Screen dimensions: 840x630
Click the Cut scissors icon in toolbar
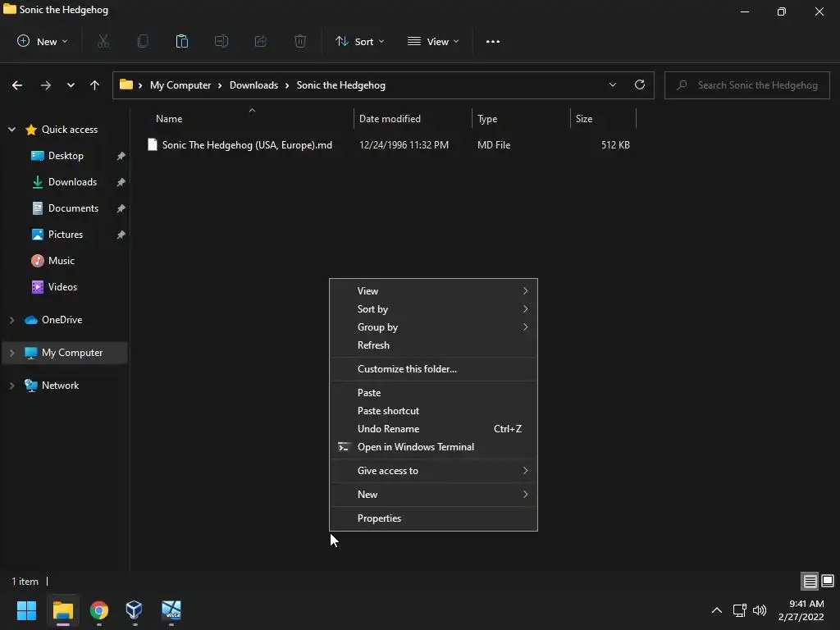[103, 41]
